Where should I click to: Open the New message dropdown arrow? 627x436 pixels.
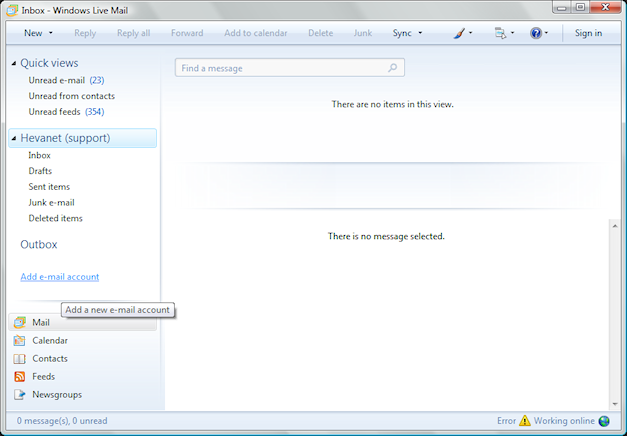[x=51, y=33]
